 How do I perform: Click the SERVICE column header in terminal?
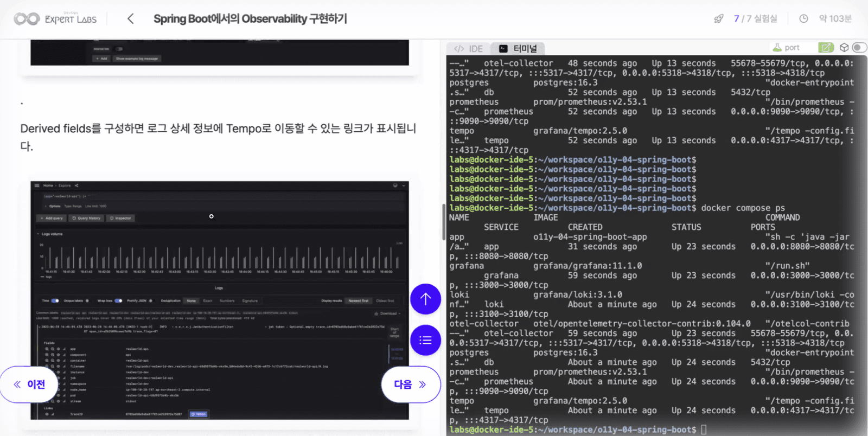pyautogui.click(x=501, y=227)
